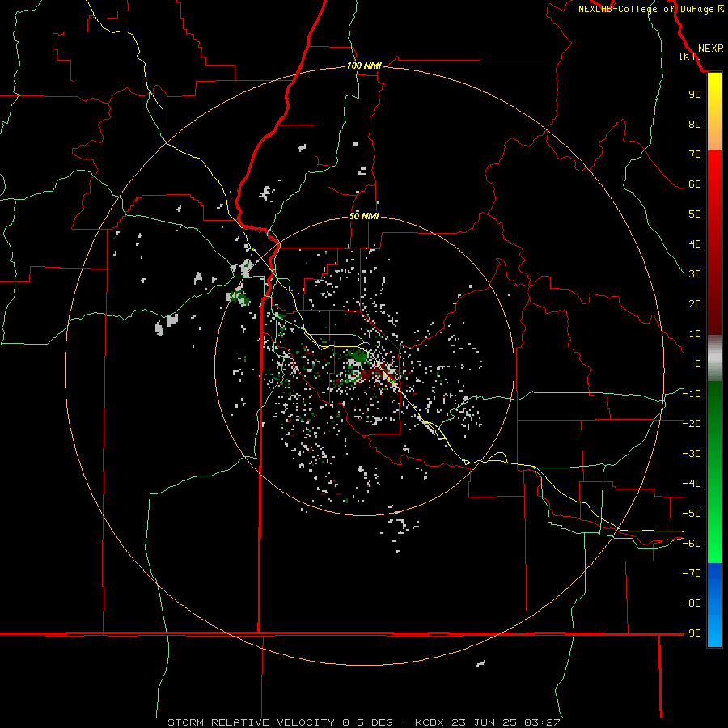Click the STORM RELATIVE VELOCITY caption text
Image resolution: width=728 pixels, height=728 pixels.
[x=251, y=722]
